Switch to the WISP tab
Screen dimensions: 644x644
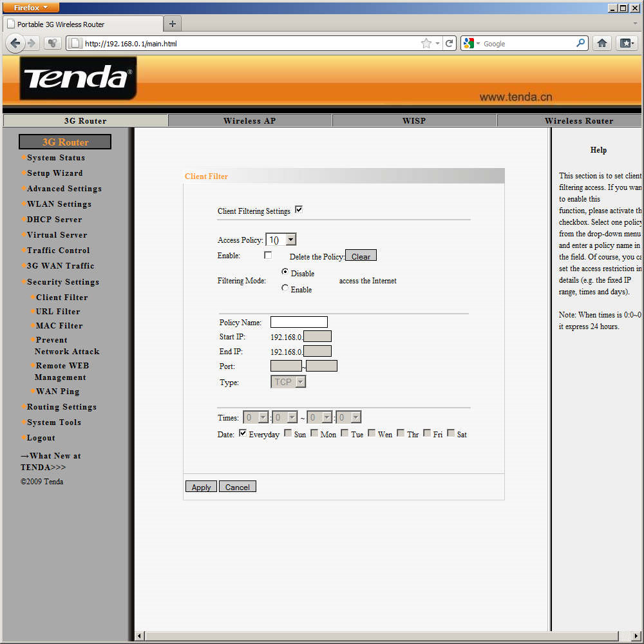[x=414, y=120]
